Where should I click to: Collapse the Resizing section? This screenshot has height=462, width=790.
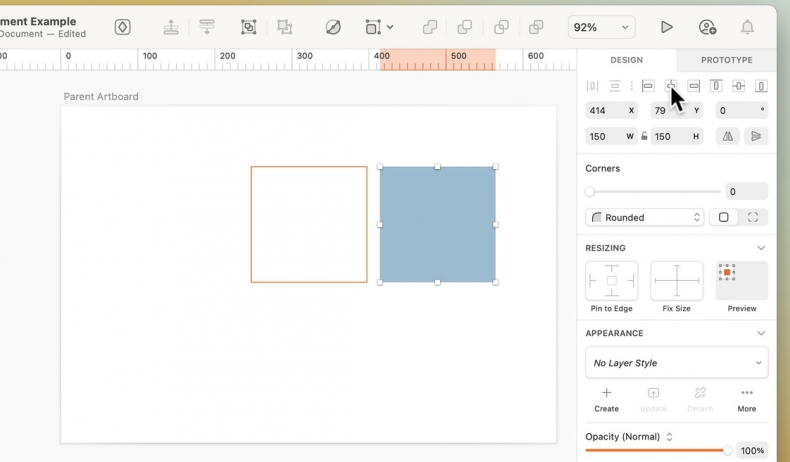point(761,248)
